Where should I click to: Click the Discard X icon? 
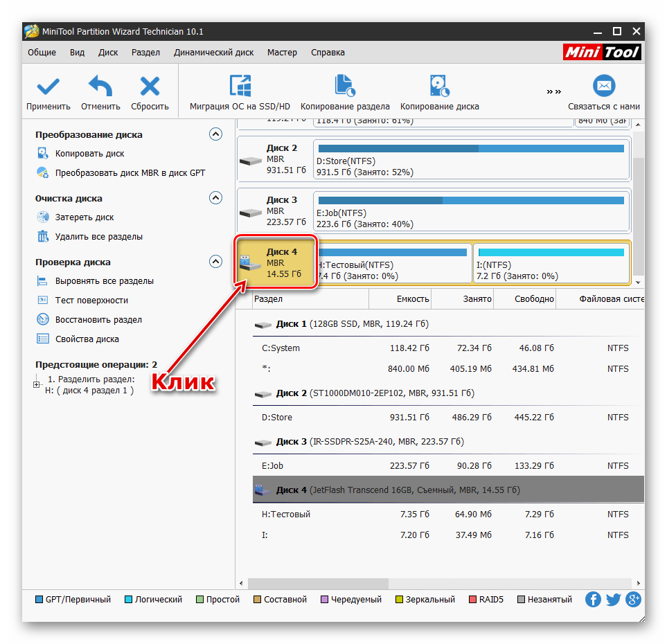pyautogui.click(x=150, y=87)
